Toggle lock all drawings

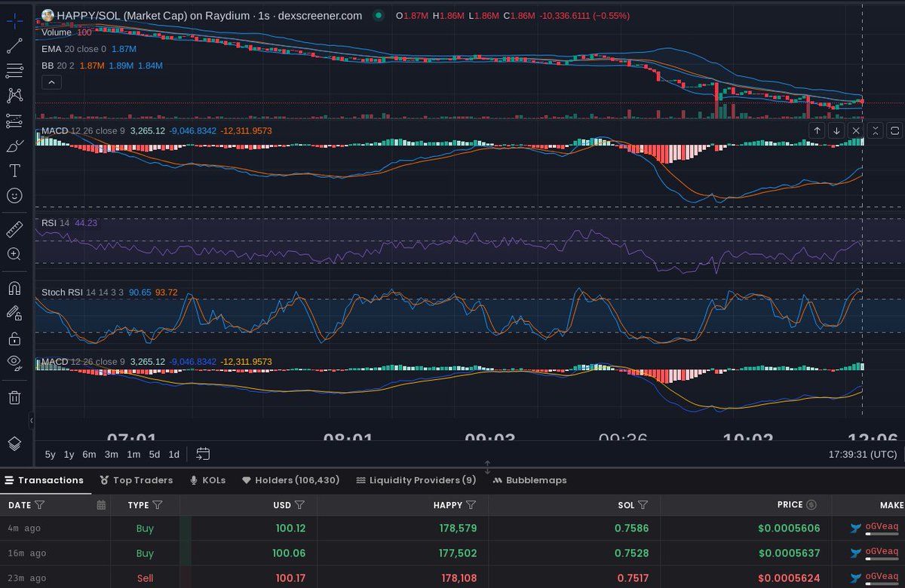point(14,338)
